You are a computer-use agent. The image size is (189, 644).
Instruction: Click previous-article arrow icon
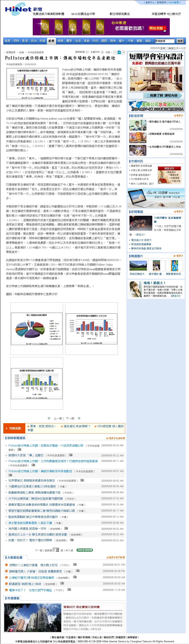(x=49, y=418)
